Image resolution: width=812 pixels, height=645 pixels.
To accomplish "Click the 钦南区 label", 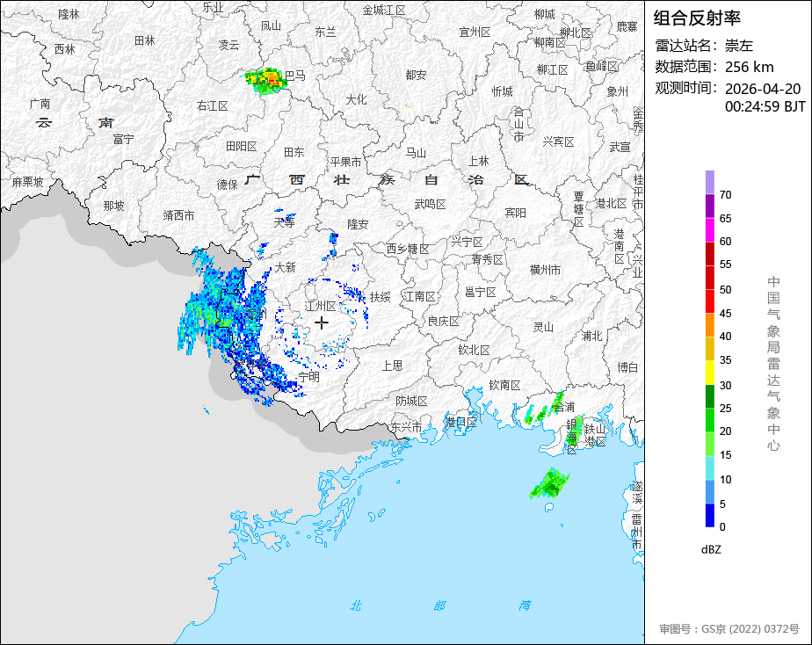I will point(505,385).
